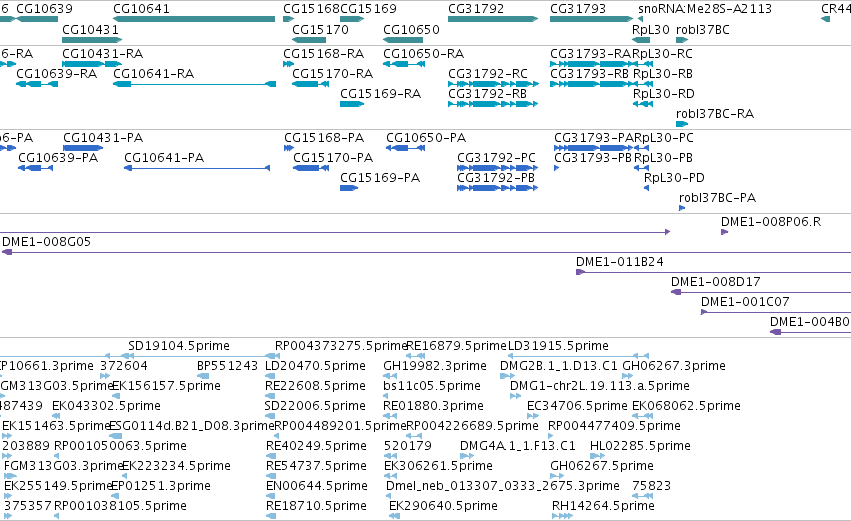
Task: Click the CG15170 gene name
Action: click(320, 29)
